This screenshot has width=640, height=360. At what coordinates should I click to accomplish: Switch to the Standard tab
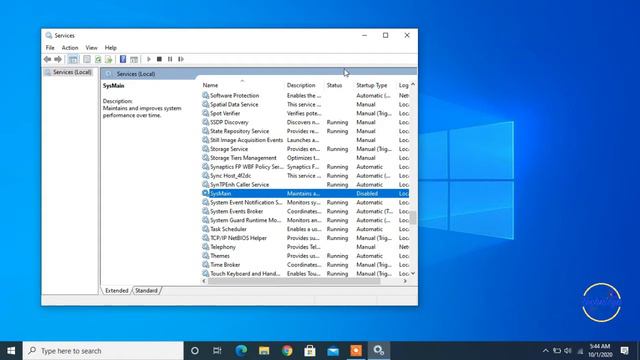click(146, 291)
